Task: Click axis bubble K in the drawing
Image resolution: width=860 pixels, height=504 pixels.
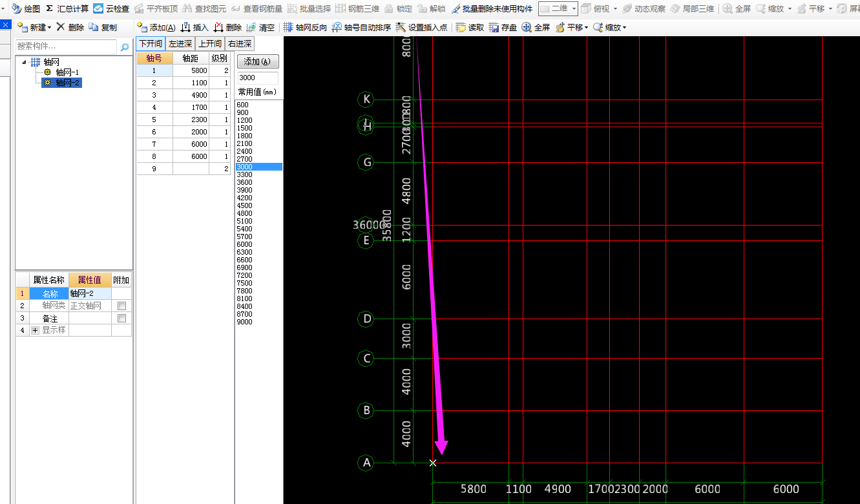Action: point(366,100)
